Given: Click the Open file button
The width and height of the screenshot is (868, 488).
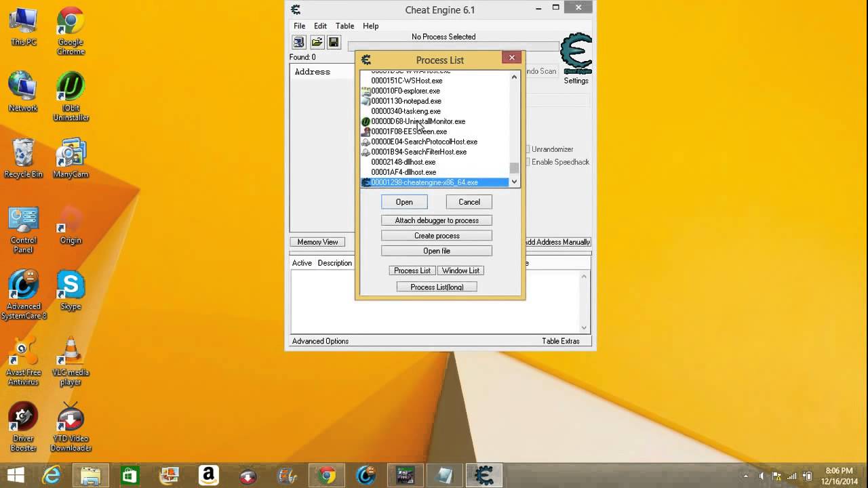Looking at the screenshot, I should click(x=437, y=251).
